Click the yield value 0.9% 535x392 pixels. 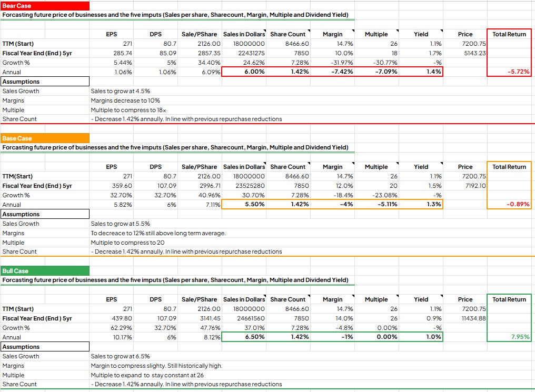point(435,318)
